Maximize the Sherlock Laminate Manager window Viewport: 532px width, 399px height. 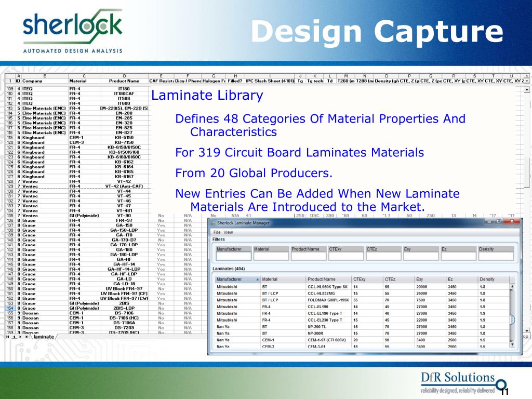point(499,221)
